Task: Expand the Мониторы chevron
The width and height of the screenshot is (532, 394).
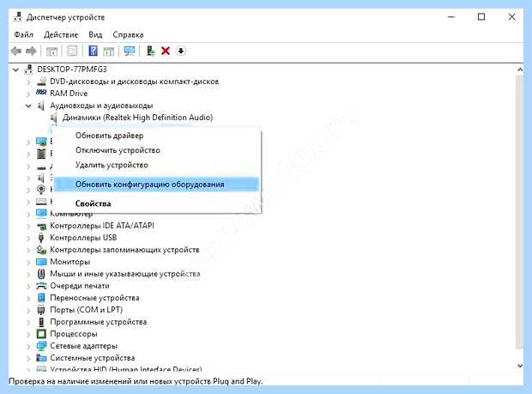Action: [29, 263]
